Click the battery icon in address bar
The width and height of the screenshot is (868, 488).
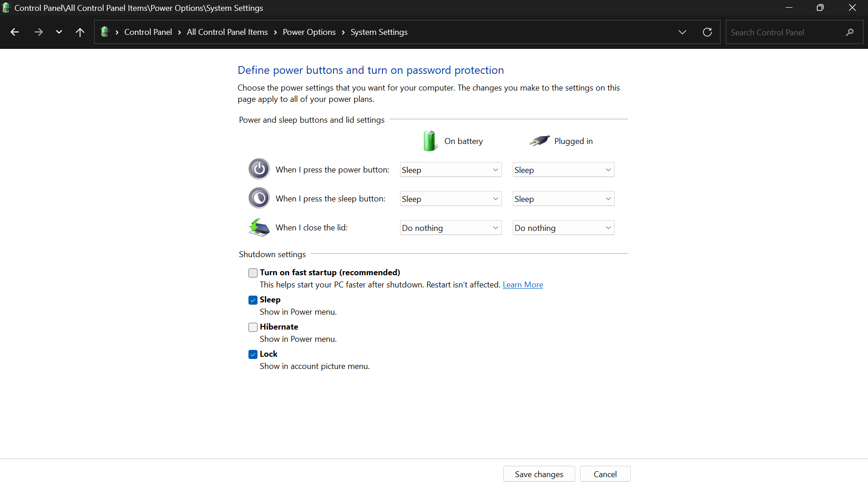click(105, 32)
